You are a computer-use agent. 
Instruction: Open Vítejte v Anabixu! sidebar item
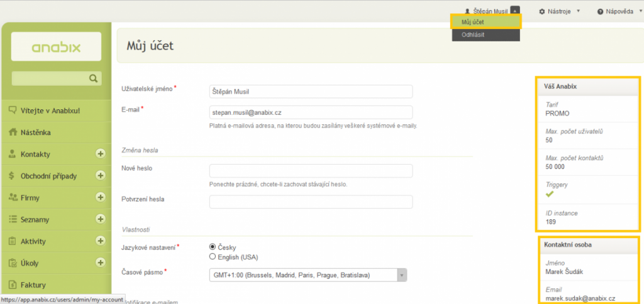pos(56,111)
